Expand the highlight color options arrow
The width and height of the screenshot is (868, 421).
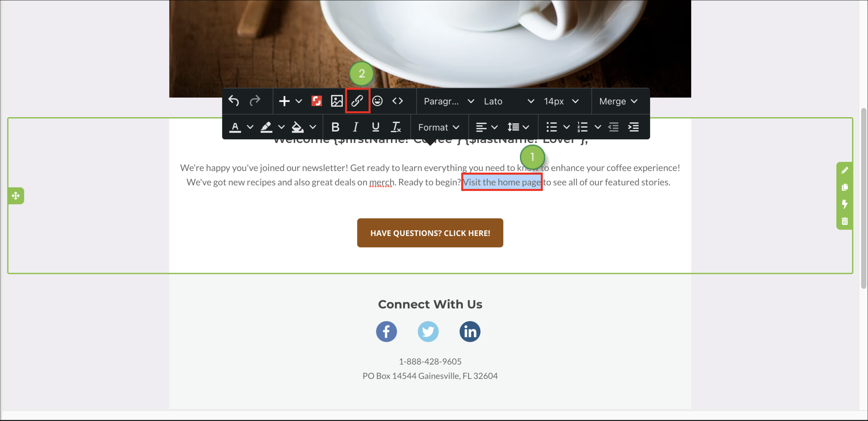(281, 127)
